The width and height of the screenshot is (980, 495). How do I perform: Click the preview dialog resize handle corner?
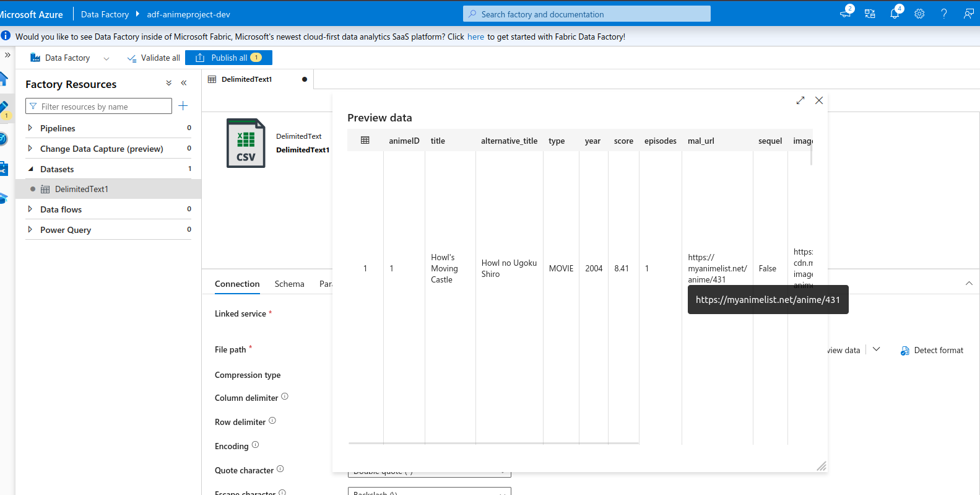coord(822,466)
